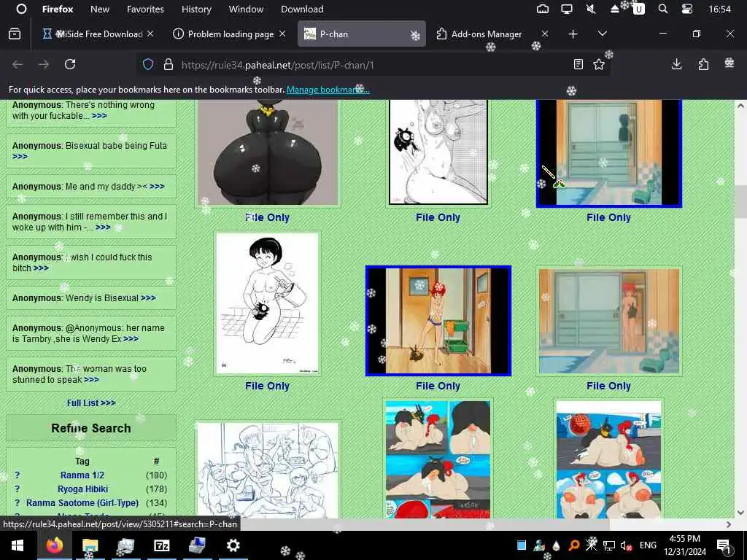Click the horizontal scrollbar right arrow
This screenshot has width=747, height=560.
[x=729, y=524]
